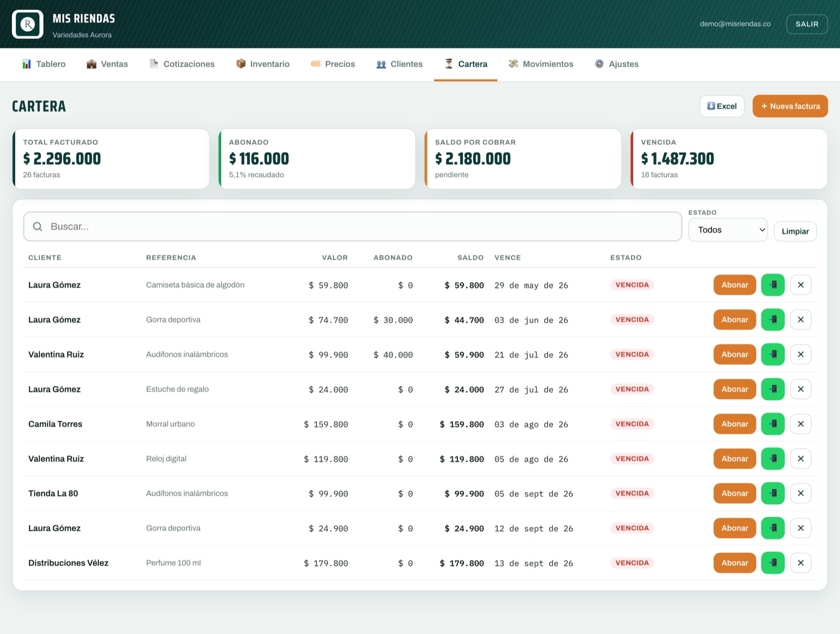Image resolution: width=840 pixels, height=634 pixels.
Task: Click the Limpiar filter button
Action: click(x=795, y=231)
